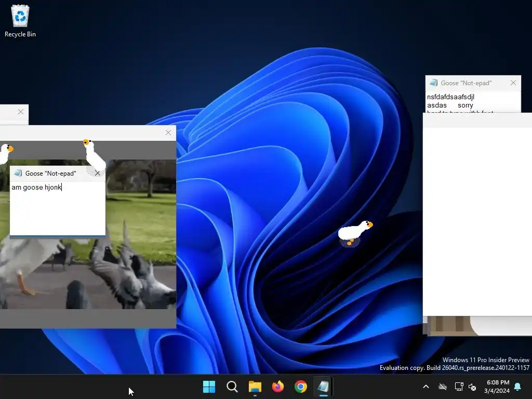
Task: Click the title of the top-right Goose Not-epad
Action: tap(466, 83)
